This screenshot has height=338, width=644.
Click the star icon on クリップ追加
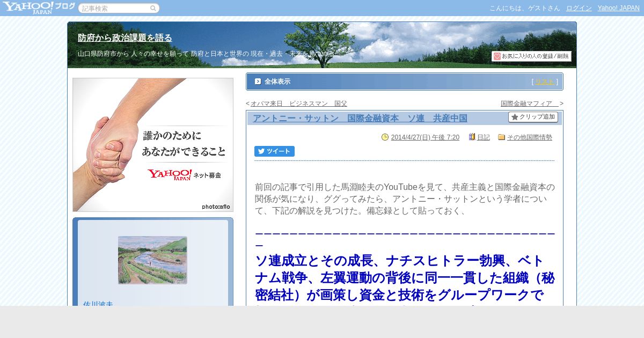[x=515, y=117]
